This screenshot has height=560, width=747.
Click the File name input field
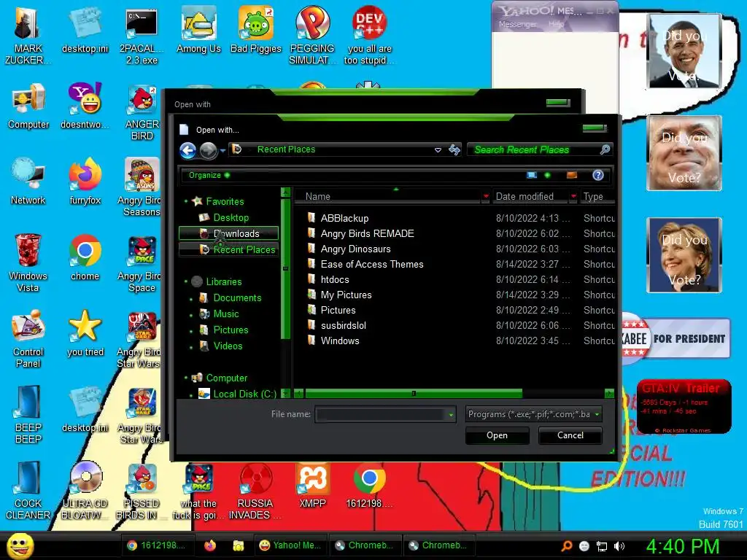pos(381,414)
